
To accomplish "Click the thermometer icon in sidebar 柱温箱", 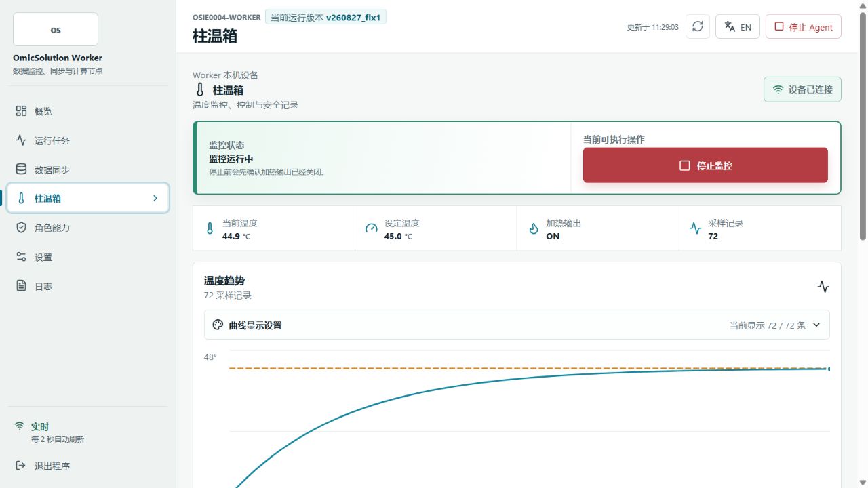I will (x=21, y=198).
